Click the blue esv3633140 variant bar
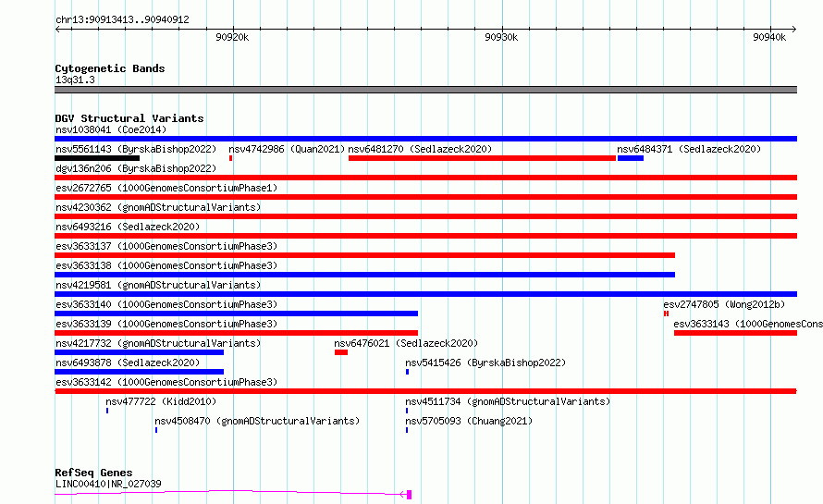 coord(236,313)
